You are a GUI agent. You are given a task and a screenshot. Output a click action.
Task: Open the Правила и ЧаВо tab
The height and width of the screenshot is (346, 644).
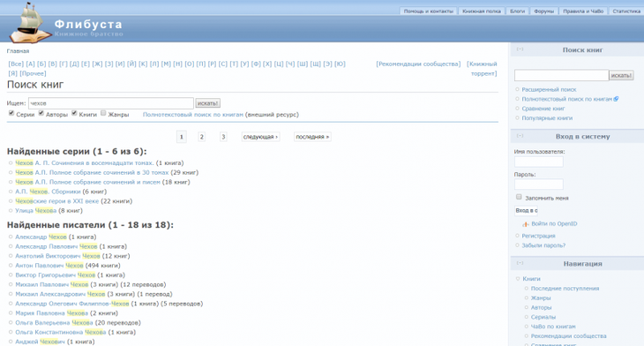click(583, 11)
